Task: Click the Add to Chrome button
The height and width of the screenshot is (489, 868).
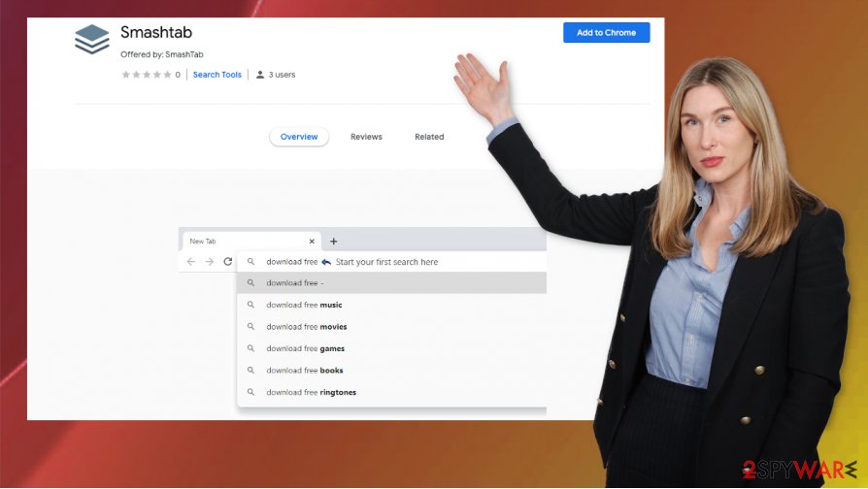Action: click(x=606, y=33)
